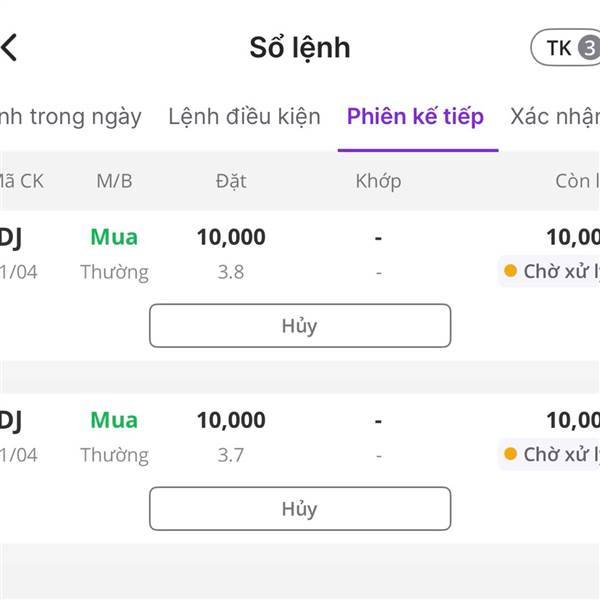Open the TK account selector
600x600 pixels.
(x=567, y=47)
